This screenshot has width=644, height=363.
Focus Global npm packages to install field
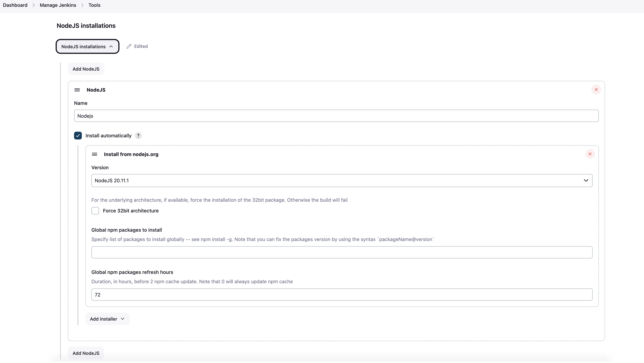(342, 252)
